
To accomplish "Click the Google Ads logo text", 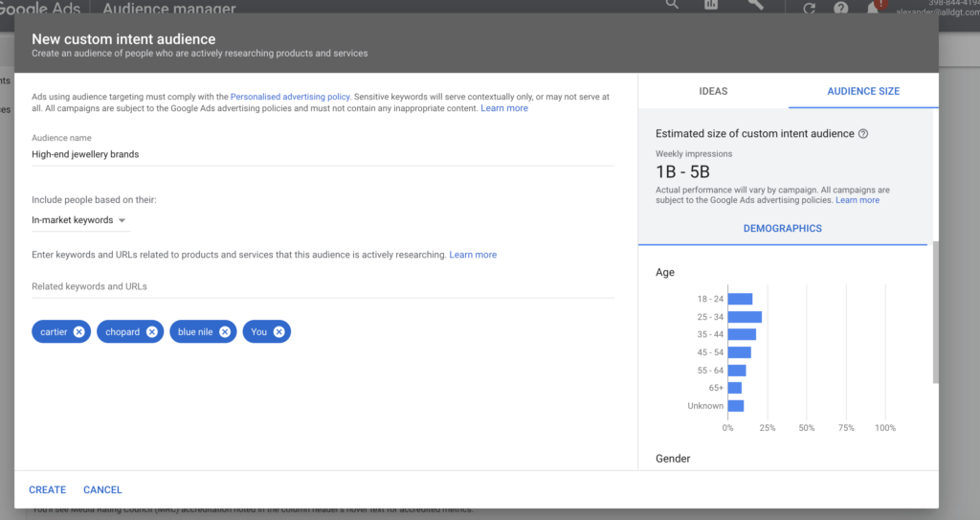I will pyautogui.click(x=40, y=8).
